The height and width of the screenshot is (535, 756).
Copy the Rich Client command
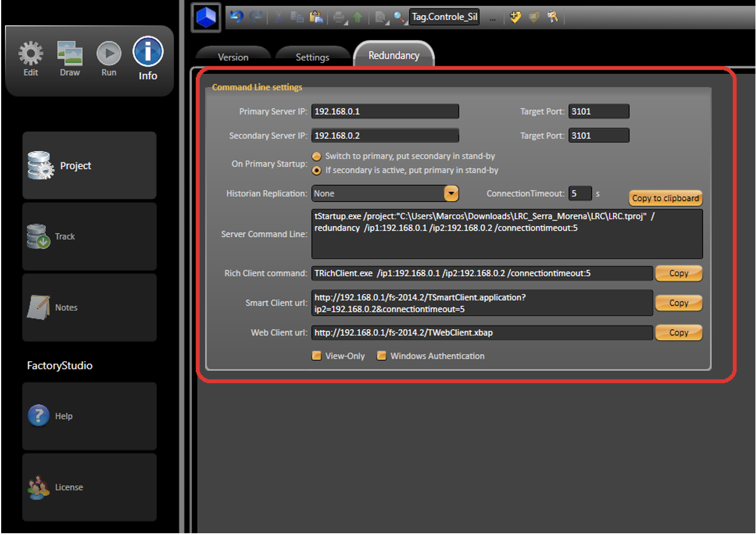click(x=679, y=273)
